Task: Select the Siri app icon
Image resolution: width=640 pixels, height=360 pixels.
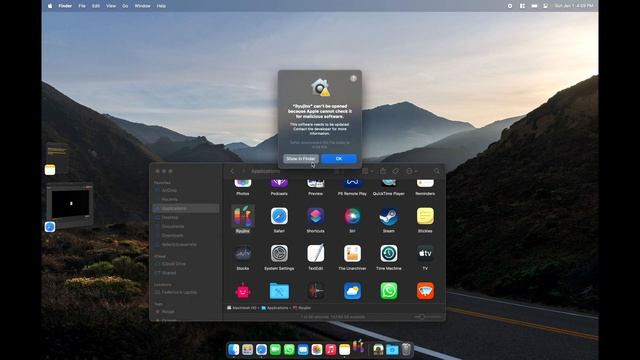Action: (x=352, y=216)
